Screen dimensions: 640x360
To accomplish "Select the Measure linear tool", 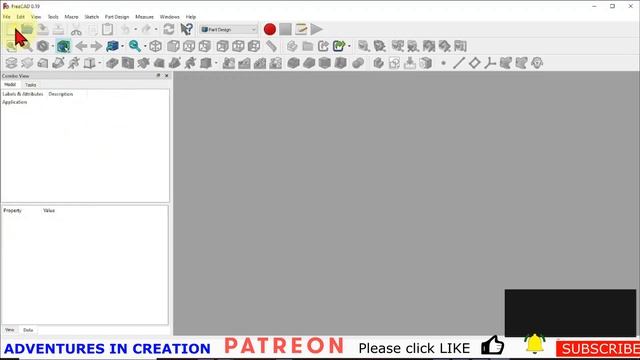I will tap(363, 46).
